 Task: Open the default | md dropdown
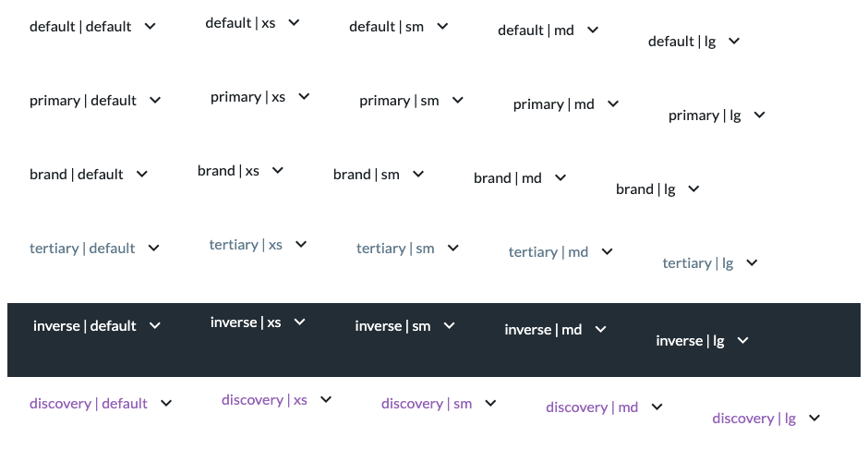[548, 30]
